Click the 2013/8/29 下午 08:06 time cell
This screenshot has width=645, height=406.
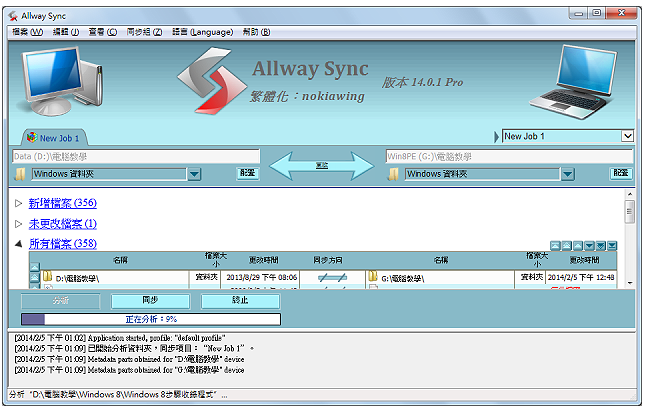[261, 278]
